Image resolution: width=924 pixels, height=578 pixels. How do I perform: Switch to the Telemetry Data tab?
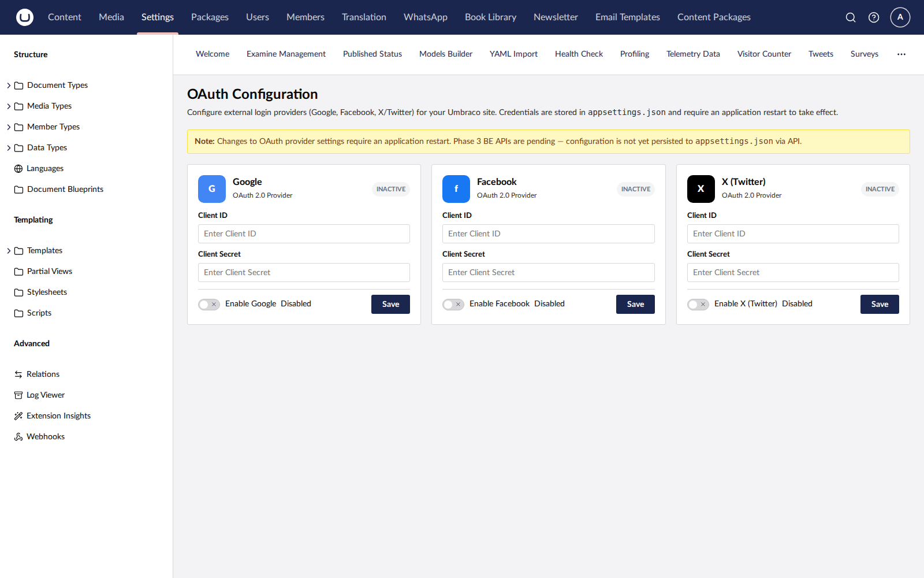(693, 54)
